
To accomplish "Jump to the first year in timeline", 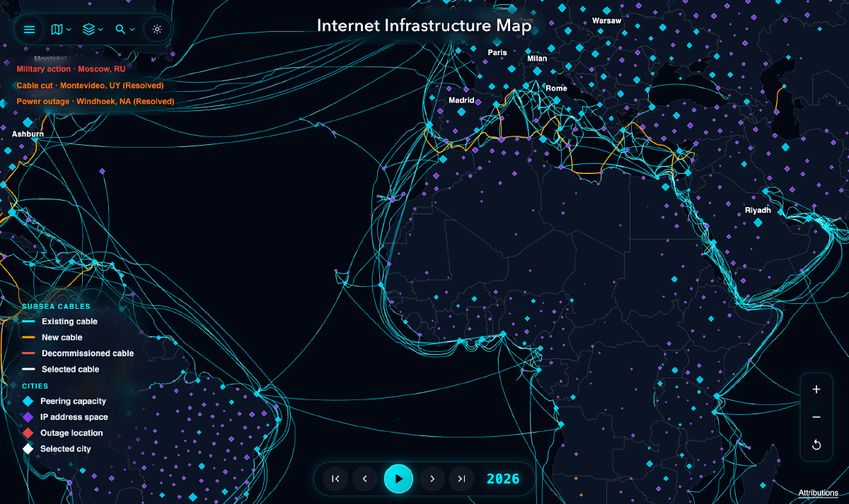I will click(x=335, y=479).
